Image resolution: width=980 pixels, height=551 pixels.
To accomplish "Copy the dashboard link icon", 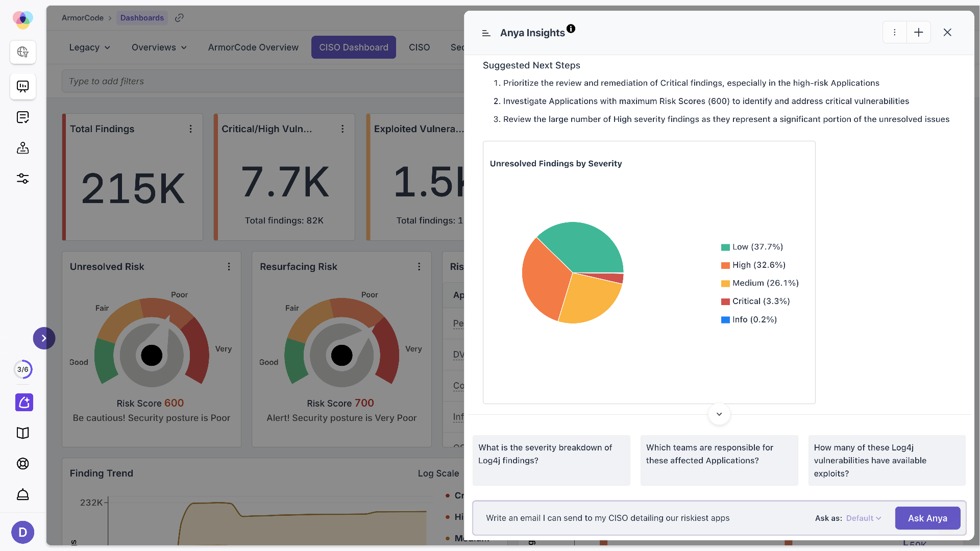I will [179, 18].
